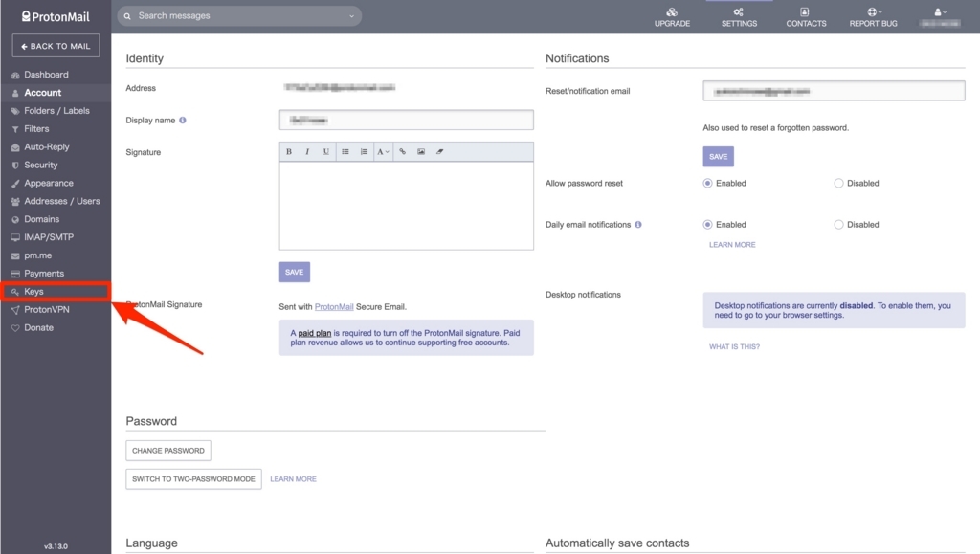Open the user account dropdown menu
Viewport: 980px width, 554px height.
(x=940, y=17)
